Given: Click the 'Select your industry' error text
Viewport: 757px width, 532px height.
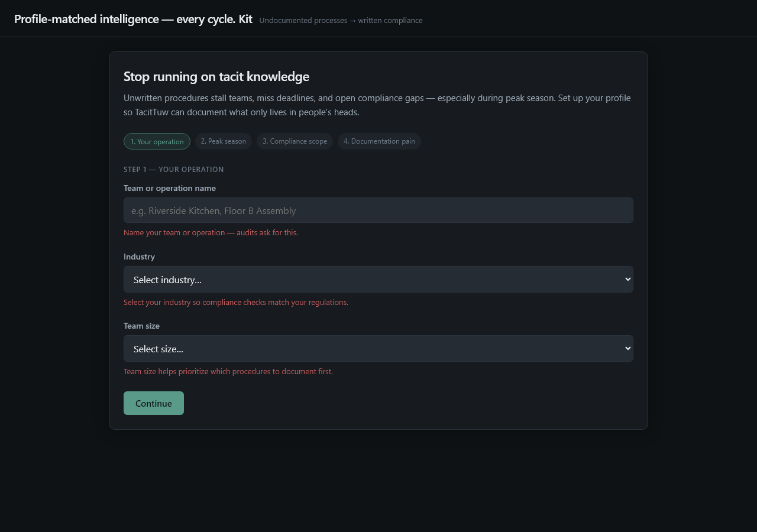Looking at the screenshot, I should 236,303.
